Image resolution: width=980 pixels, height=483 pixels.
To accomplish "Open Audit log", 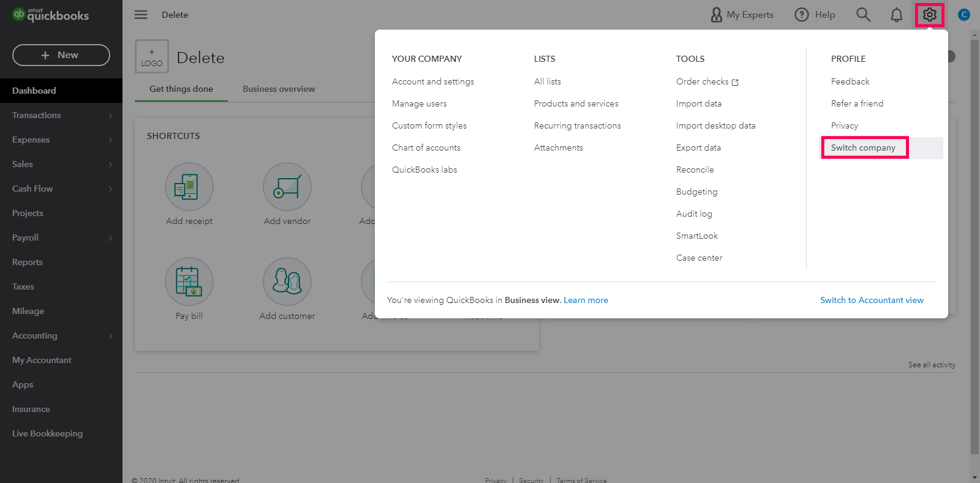I will pyautogui.click(x=695, y=214).
